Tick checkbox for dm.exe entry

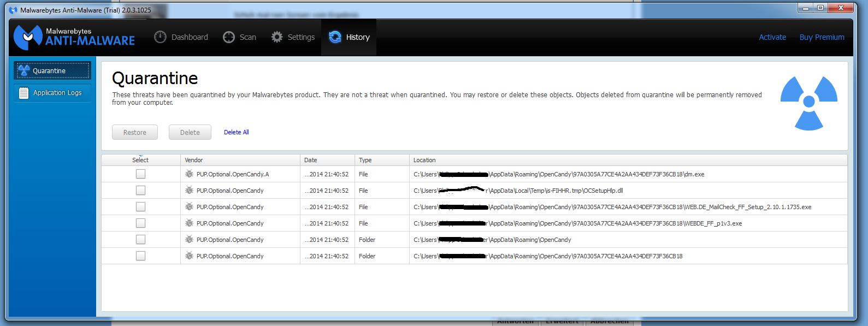[x=140, y=174]
